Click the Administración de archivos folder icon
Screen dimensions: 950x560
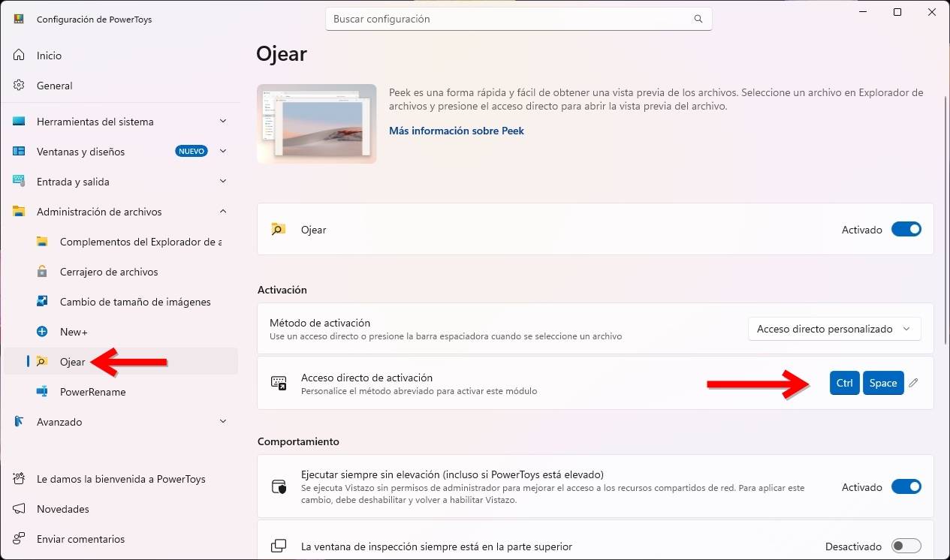click(20, 212)
